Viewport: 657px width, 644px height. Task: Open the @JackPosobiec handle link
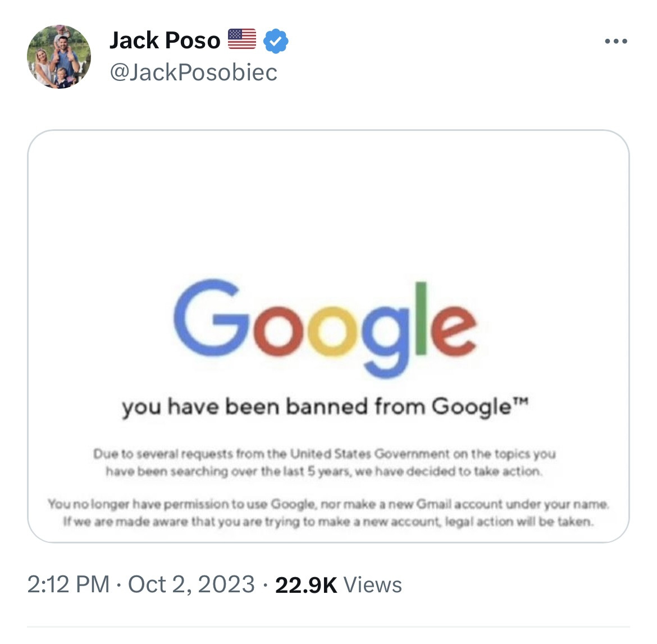click(194, 72)
